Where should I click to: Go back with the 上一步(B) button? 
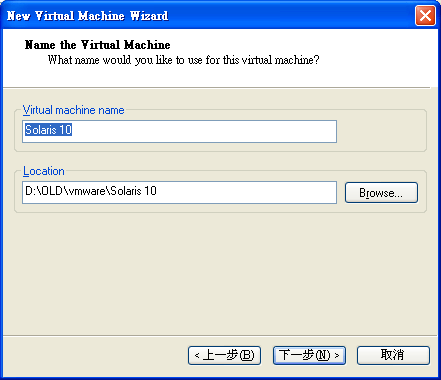(224, 355)
